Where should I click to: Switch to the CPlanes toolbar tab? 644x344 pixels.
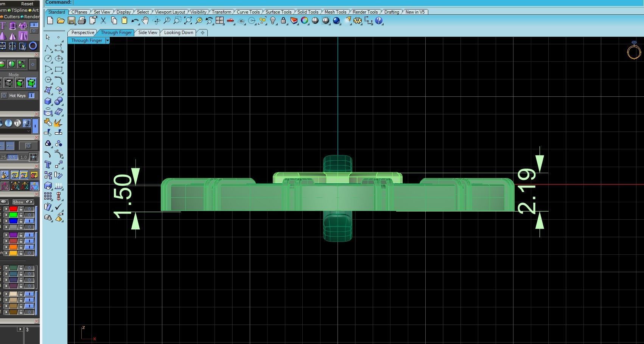click(79, 12)
